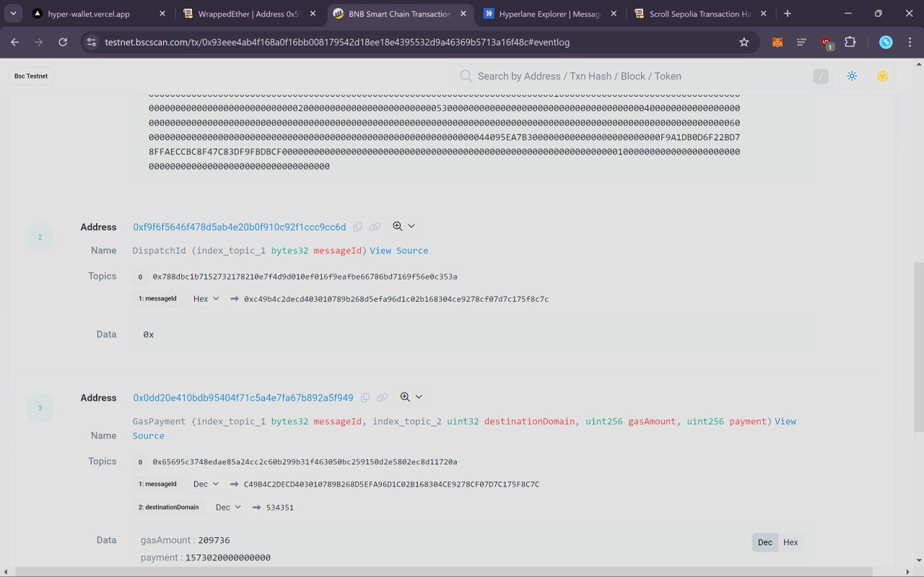Image resolution: width=924 pixels, height=577 pixels.
Task: Copy address 0x0dd20e410b...5f949
Action: click(365, 398)
